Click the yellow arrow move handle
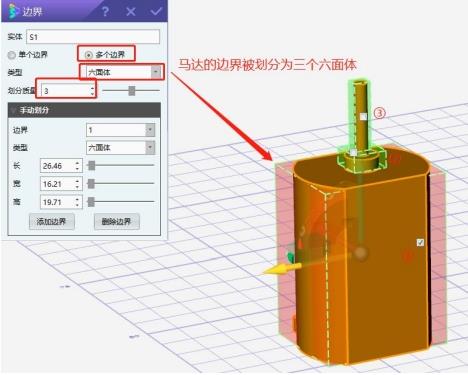The height and width of the screenshot is (375, 468). coord(282,268)
